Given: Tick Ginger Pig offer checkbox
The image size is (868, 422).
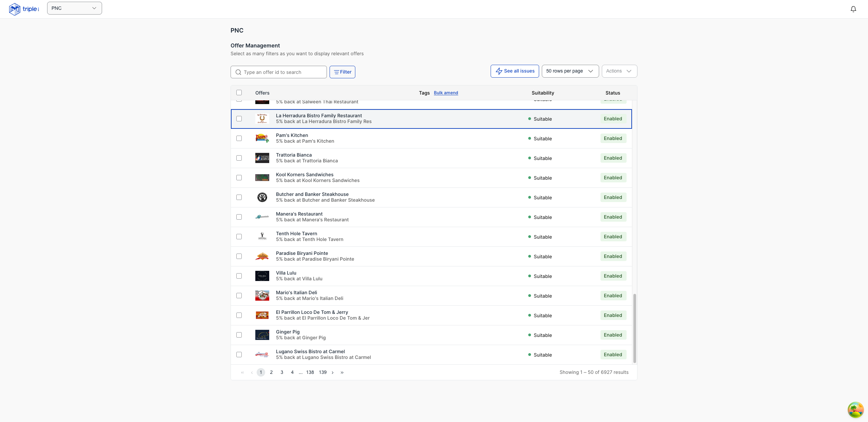Looking at the screenshot, I should click(239, 335).
